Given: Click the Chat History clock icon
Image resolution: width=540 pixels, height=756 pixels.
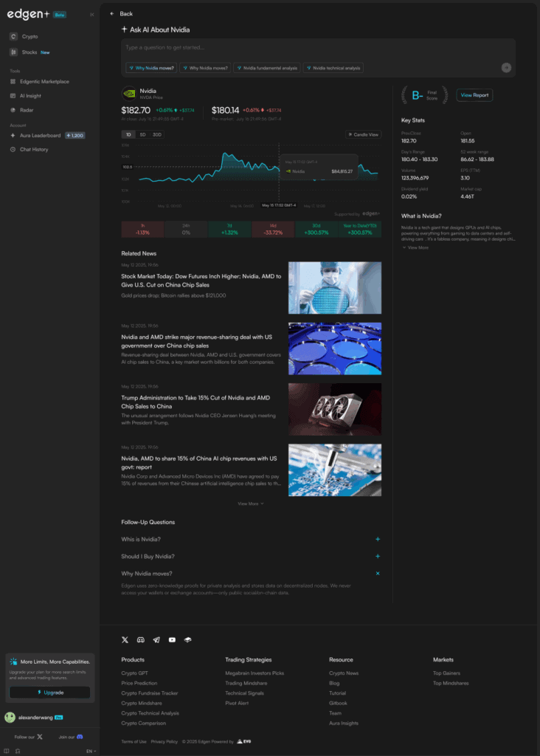Looking at the screenshot, I should [13, 149].
